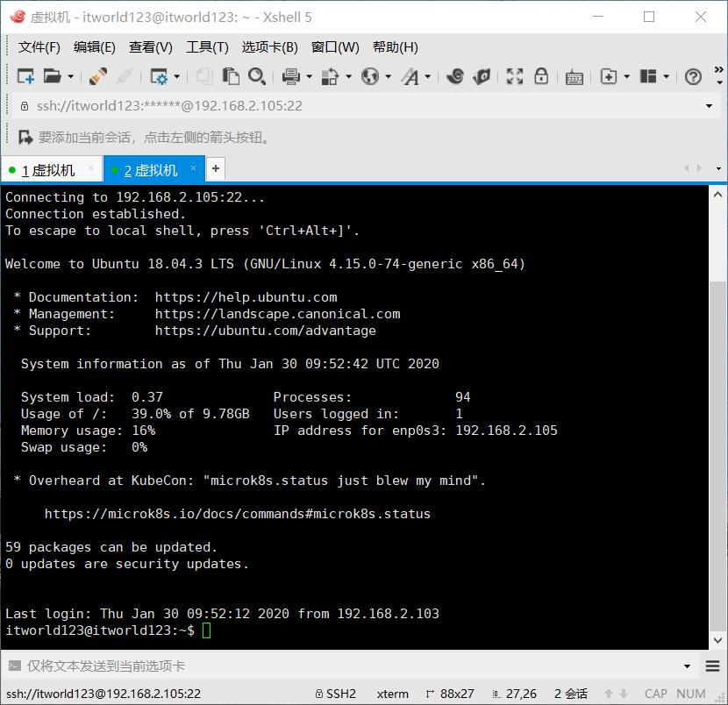
Task: Lock the screen using padlock icon
Action: pos(541,76)
